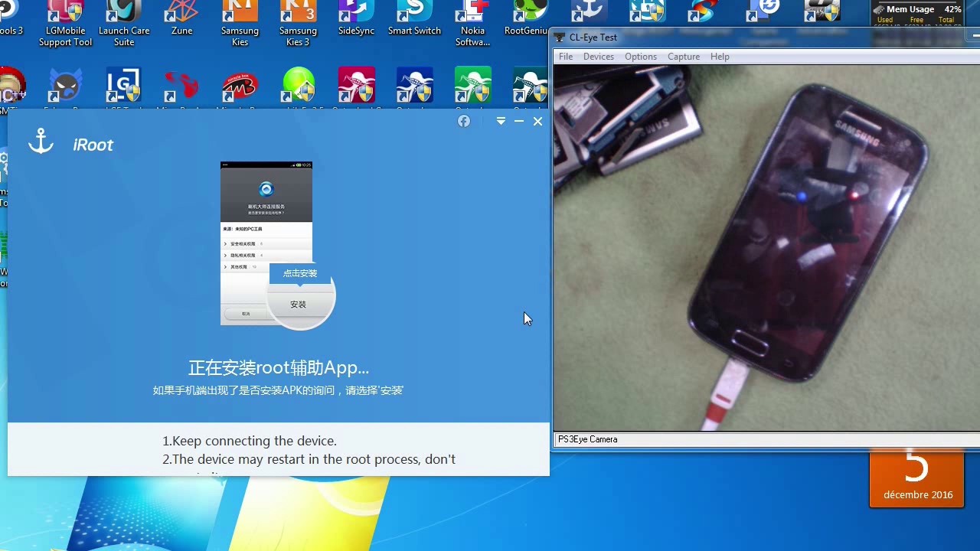The image size is (980, 551).
Task: Open Devices menu in CL-Eye Test
Action: [598, 57]
